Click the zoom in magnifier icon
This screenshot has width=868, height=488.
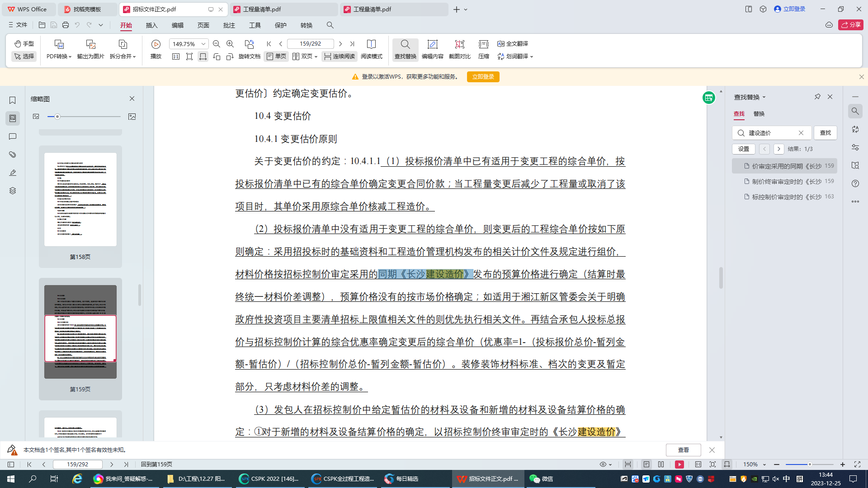[230, 44]
